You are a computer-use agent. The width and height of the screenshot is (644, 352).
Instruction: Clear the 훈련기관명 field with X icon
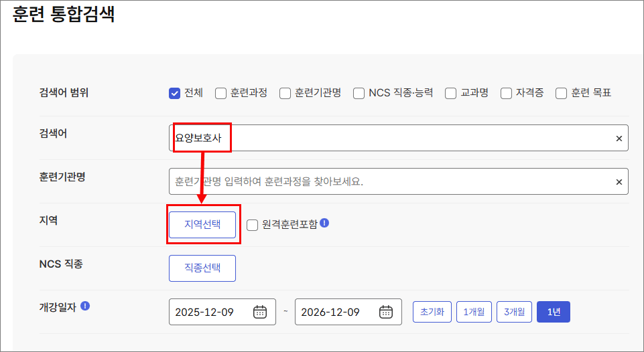tap(619, 182)
